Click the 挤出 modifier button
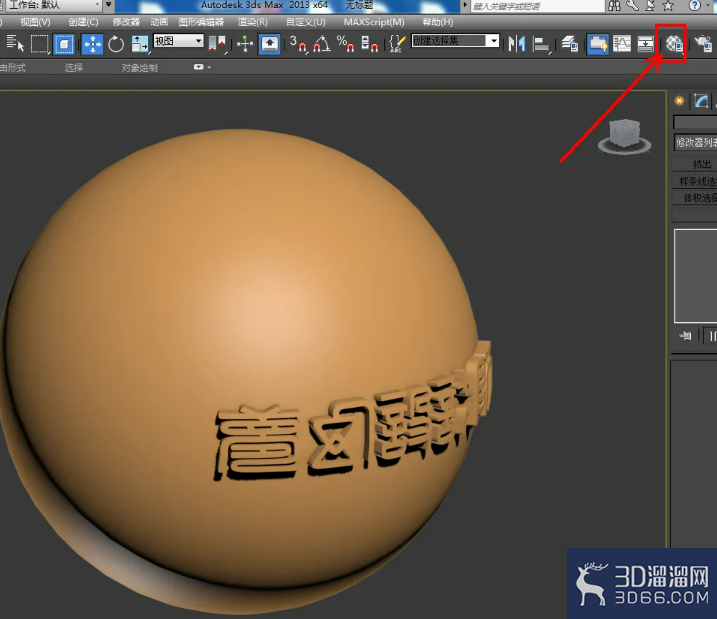Screen dimensions: 717x619 695,164
